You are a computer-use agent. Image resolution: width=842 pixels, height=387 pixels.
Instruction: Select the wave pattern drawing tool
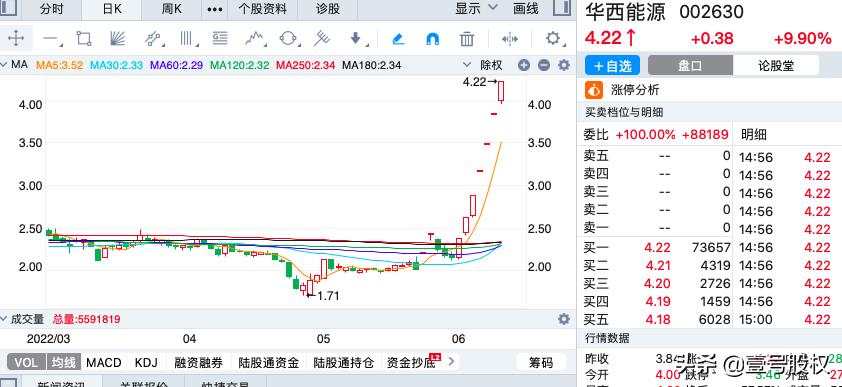[255, 39]
